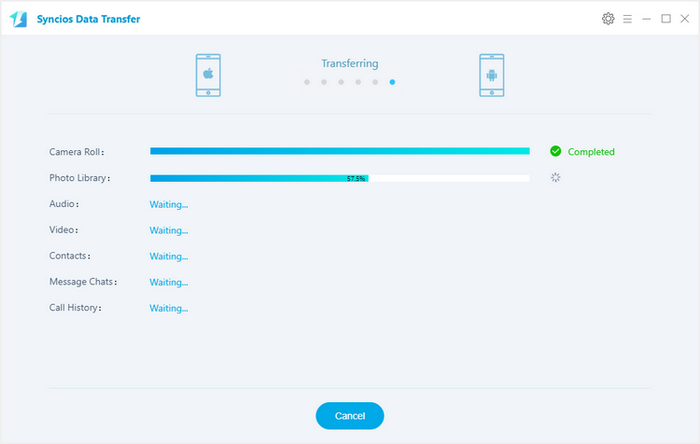The height and width of the screenshot is (444, 700).
Task: Click the active blue transfer progress dot
Action: click(392, 82)
